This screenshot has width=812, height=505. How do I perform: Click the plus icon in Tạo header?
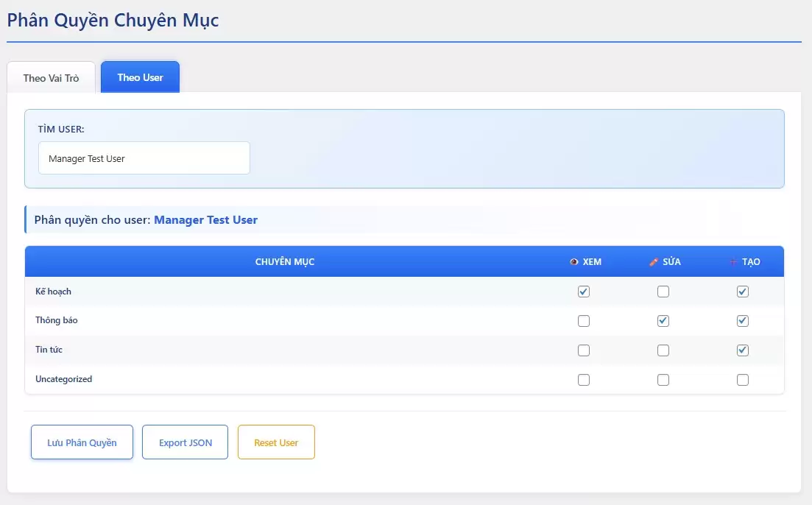pos(732,262)
